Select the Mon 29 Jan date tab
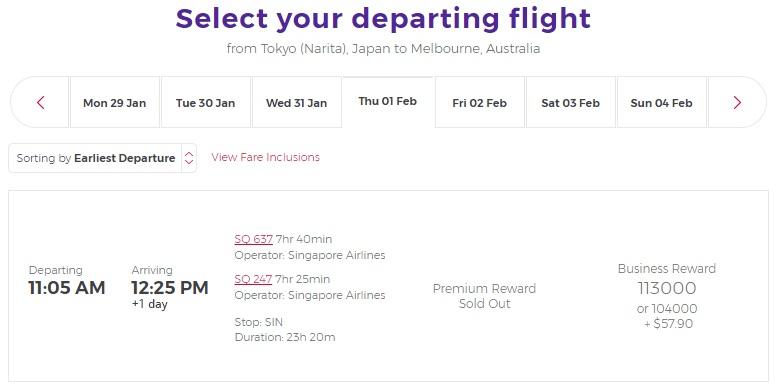 point(115,103)
